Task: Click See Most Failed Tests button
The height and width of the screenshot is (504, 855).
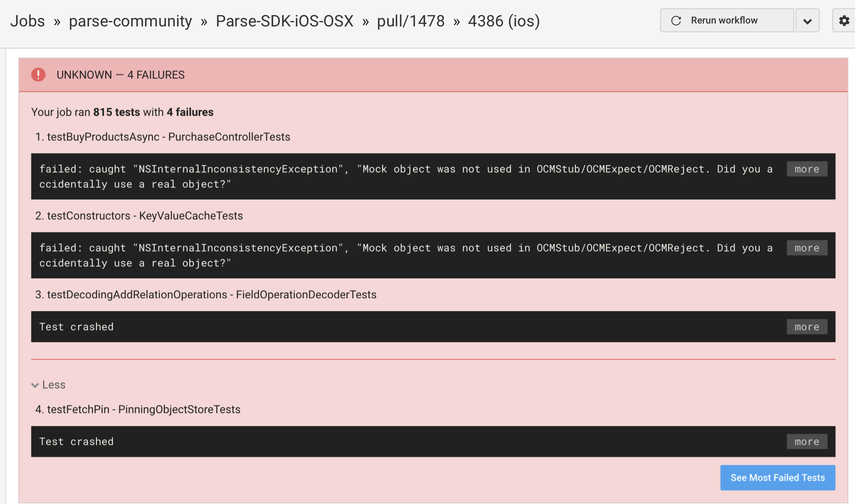Action: pos(777,478)
